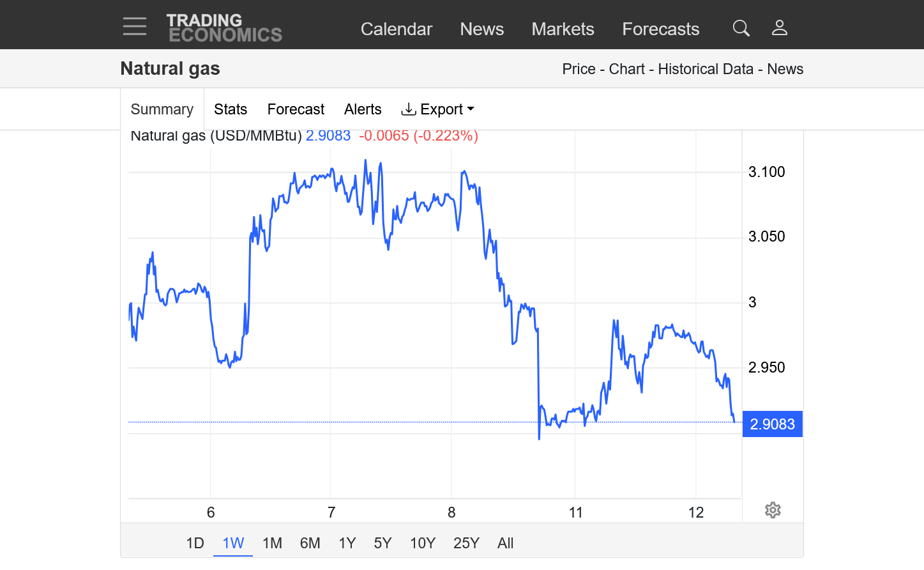Click the search magnifier icon

pos(741,28)
